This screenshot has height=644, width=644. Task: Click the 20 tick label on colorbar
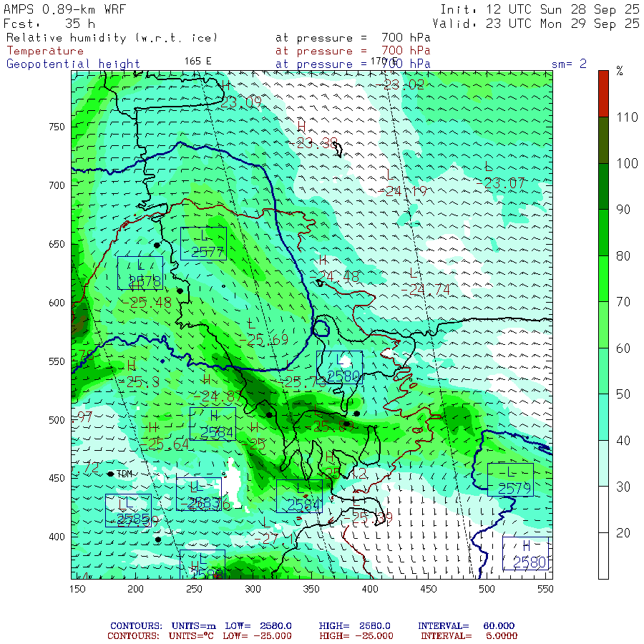pos(625,532)
